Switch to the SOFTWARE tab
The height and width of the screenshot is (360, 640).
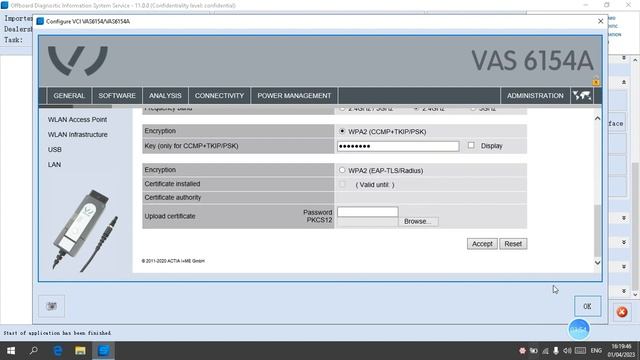pyautogui.click(x=117, y=96)
